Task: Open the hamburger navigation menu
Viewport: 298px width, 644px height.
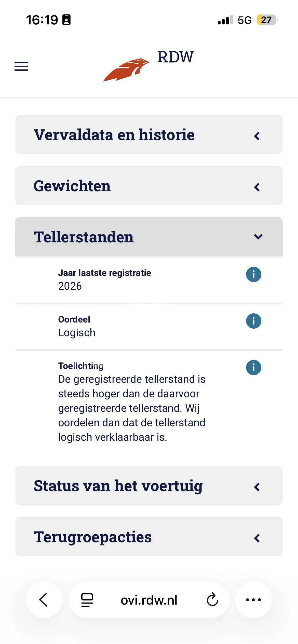Action: tap(21, 66)
